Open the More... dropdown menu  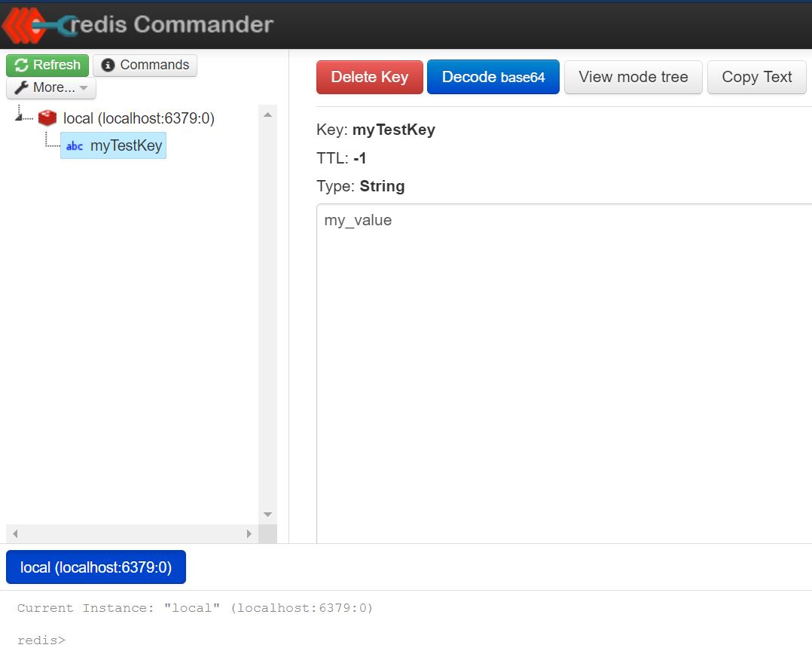click(x=51, y=87)
